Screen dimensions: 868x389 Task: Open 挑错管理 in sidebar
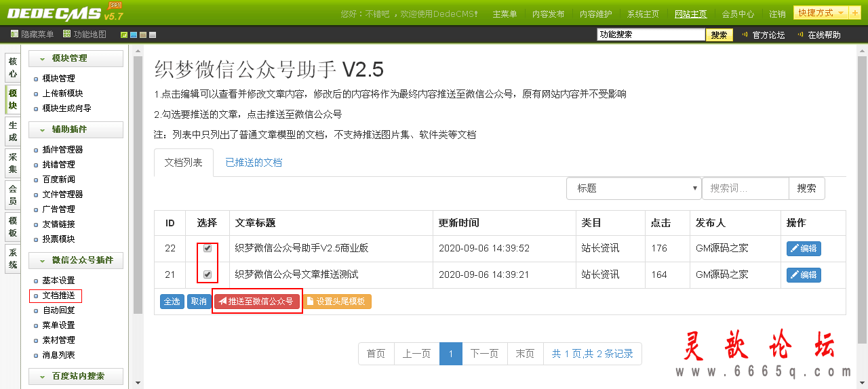(58, 165)
